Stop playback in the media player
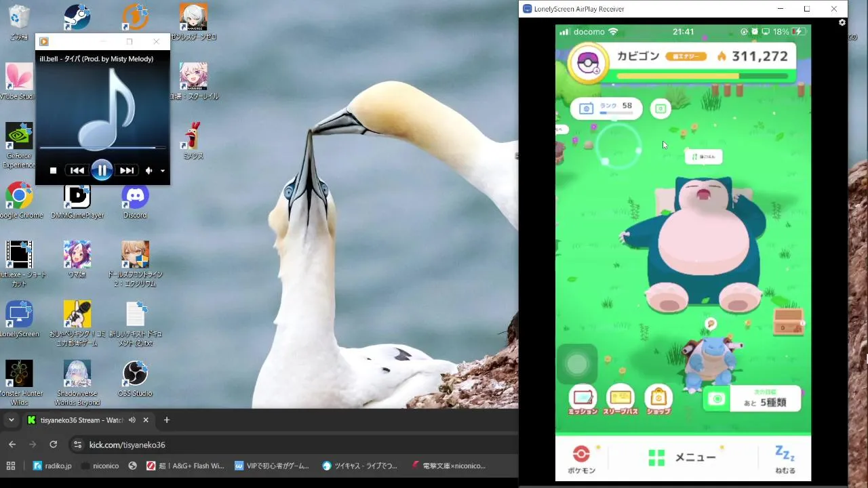Image resolution: width=868 pixels, height=488 pixels. coord(53,171)
